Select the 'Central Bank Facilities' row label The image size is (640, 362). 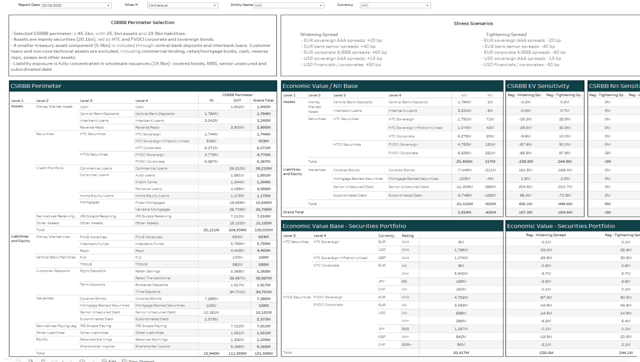click(x=56, y=257)
